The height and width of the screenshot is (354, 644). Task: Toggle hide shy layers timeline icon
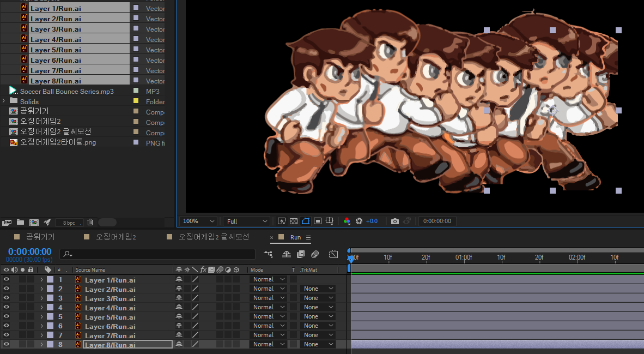287,254
